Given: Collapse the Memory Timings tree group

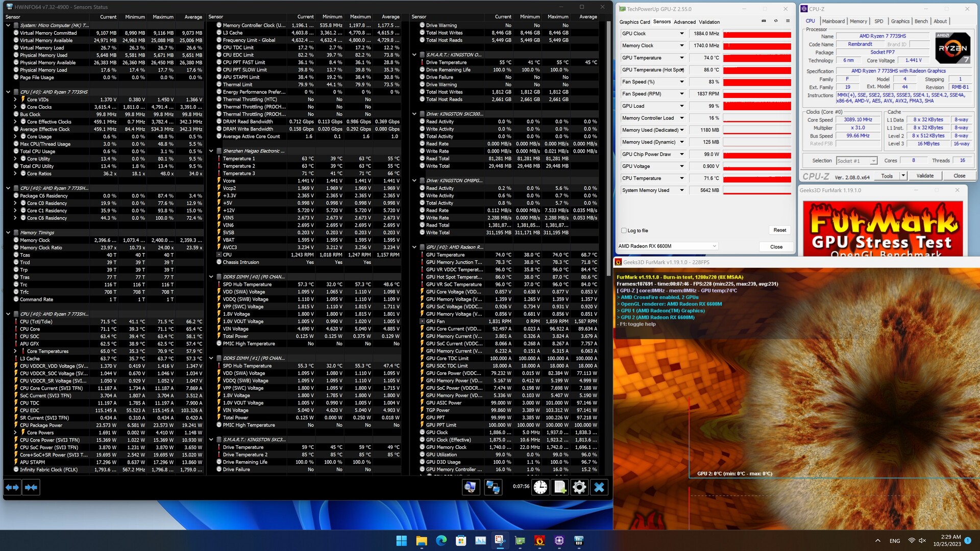Looking at the screenshot, I should pyautogui.click(x=8, y=233).
